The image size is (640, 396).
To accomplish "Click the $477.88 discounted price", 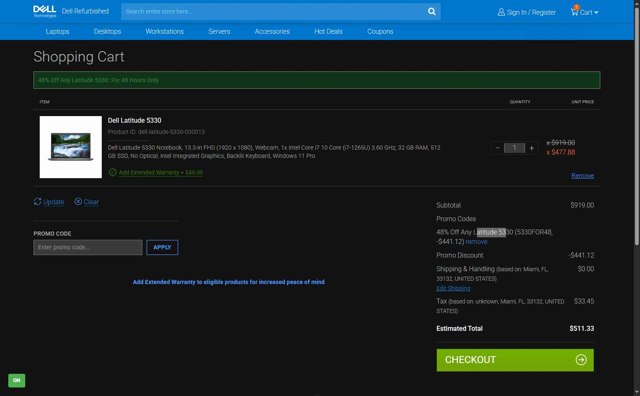I will pyautogui.click(x=561, y=152).
